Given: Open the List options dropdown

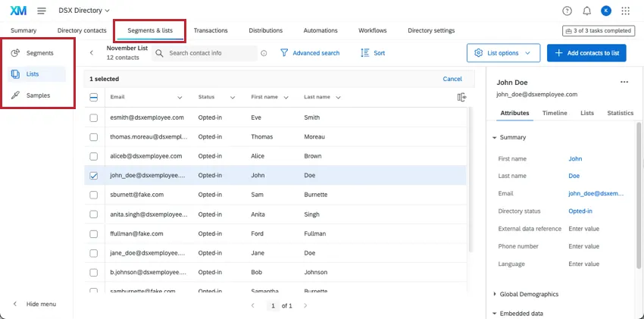Looking at the screenshot, I should pyautogui.click(x=503, y=53).
